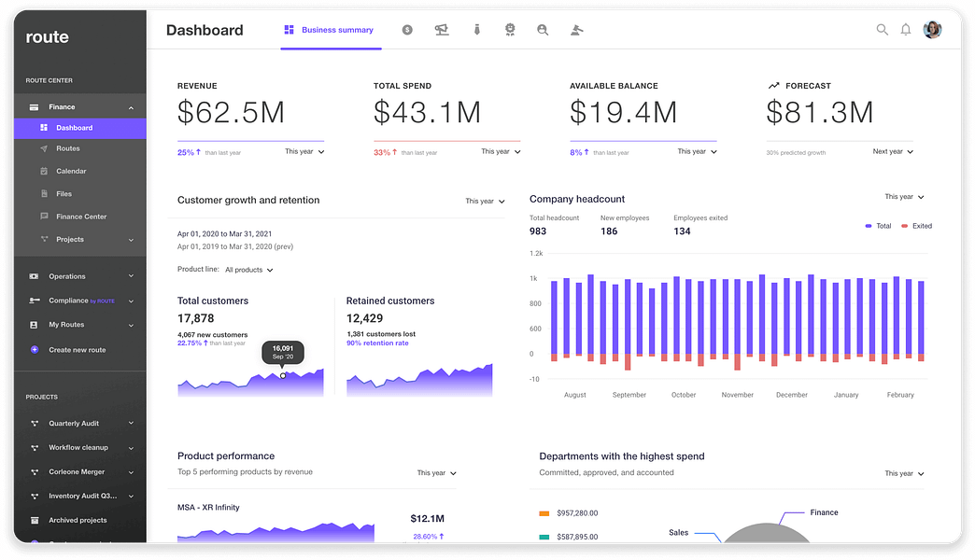Screen dimensions: 975x560
Task: Click the Create new route label
Action: 78,350
